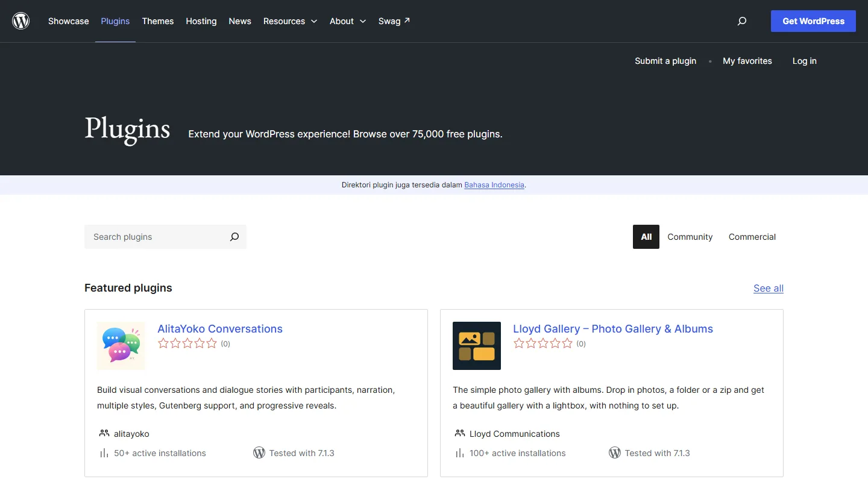Focus the Search plugins input field
Viewport: 868px width, 482px height.
point(156,237)
